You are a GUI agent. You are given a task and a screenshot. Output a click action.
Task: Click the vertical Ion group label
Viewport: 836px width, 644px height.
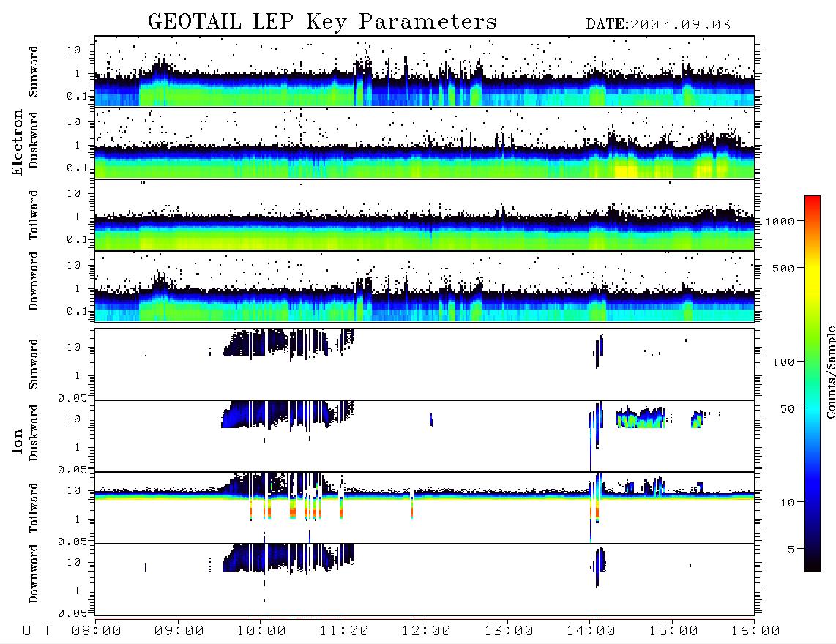(x=17, y=441)
